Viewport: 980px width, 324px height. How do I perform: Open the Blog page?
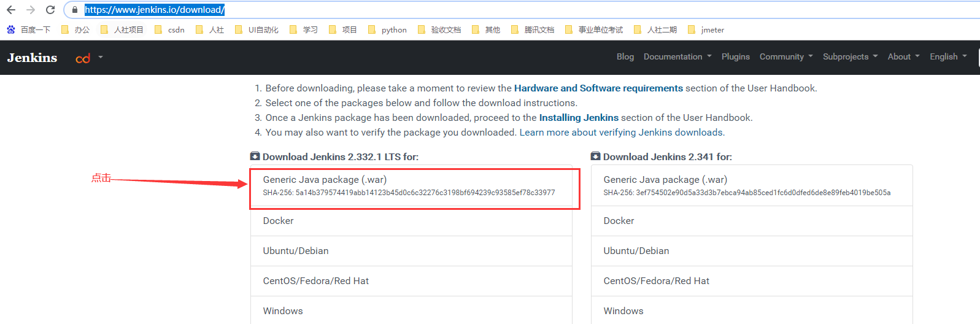(625, 56)
